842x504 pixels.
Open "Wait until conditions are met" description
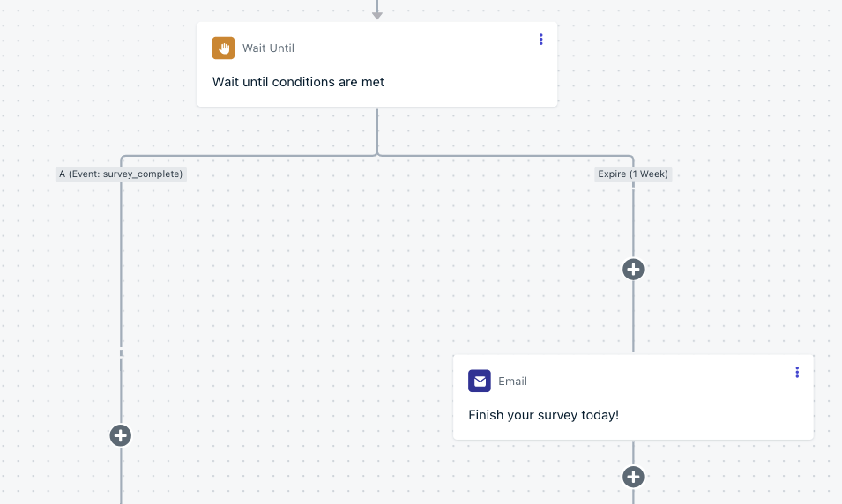[298, 82]
